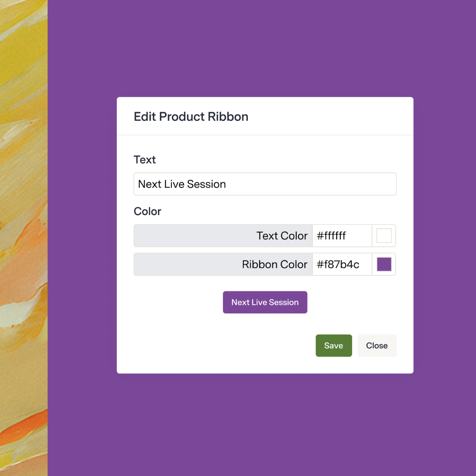Click the white Text Color swatch
Screen dimensions: 476x476
coord(384,236)
